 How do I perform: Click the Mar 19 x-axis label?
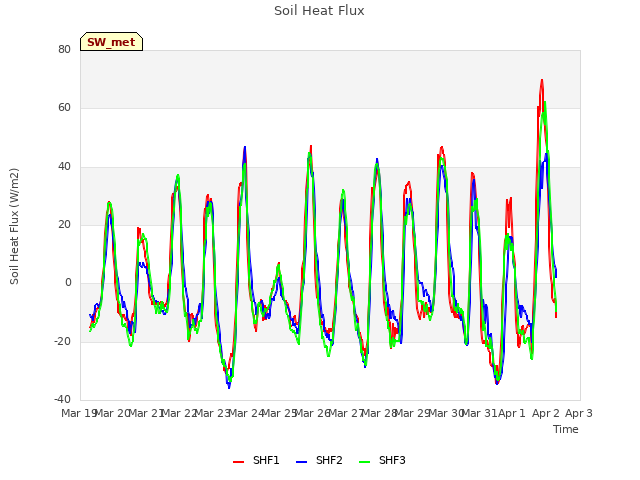[x=78, y=413]
